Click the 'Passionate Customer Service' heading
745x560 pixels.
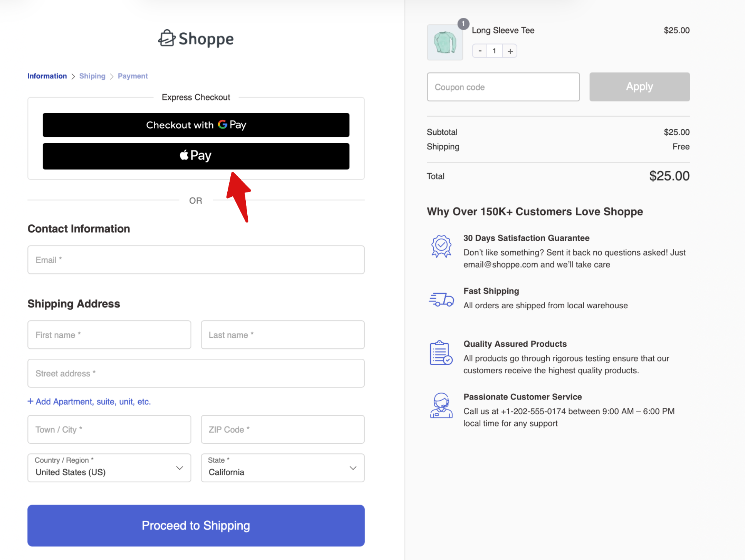(x=522, y=397)
